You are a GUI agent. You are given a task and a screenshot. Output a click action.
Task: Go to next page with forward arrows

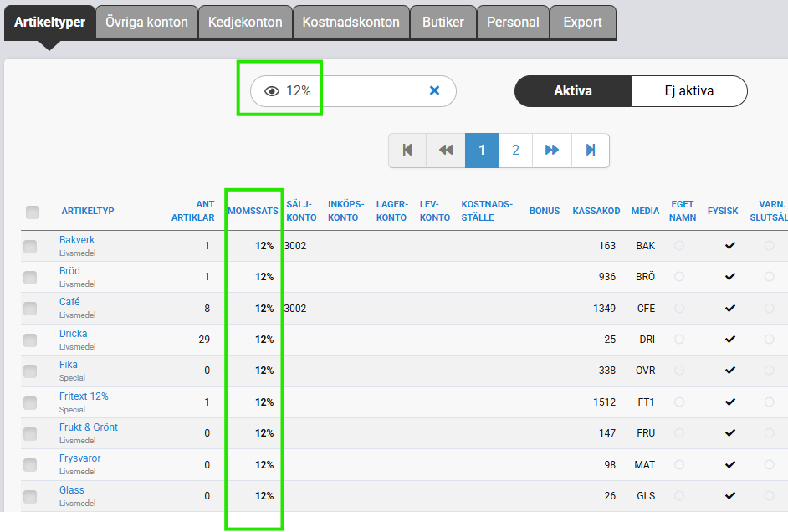click(552, 151)
